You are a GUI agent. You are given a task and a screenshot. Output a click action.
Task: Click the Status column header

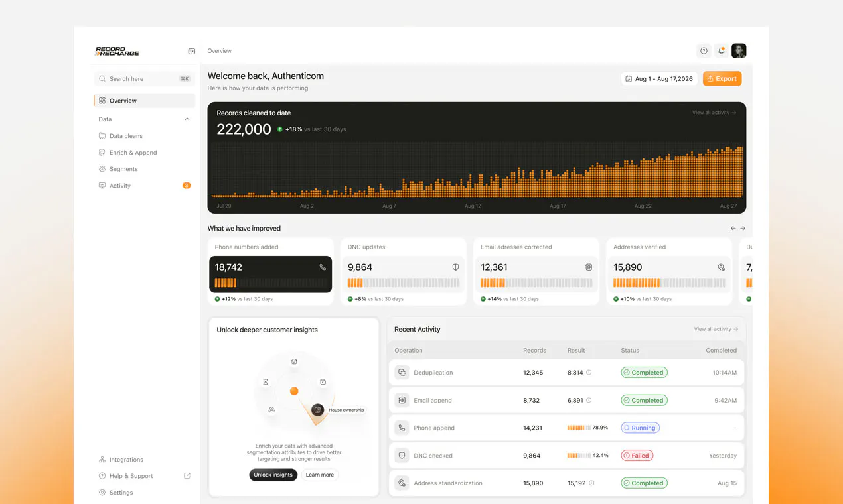tap(630, 350)
